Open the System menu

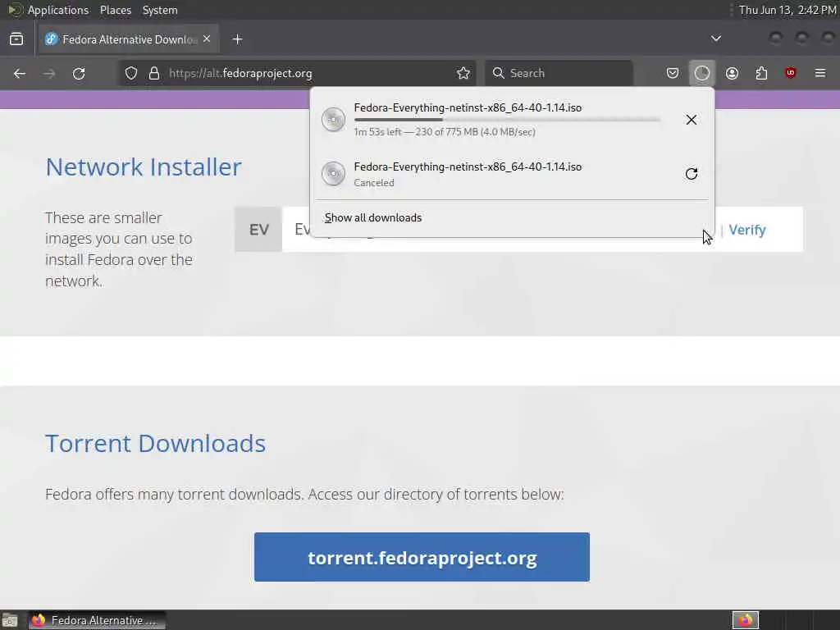tap(160, 10)
